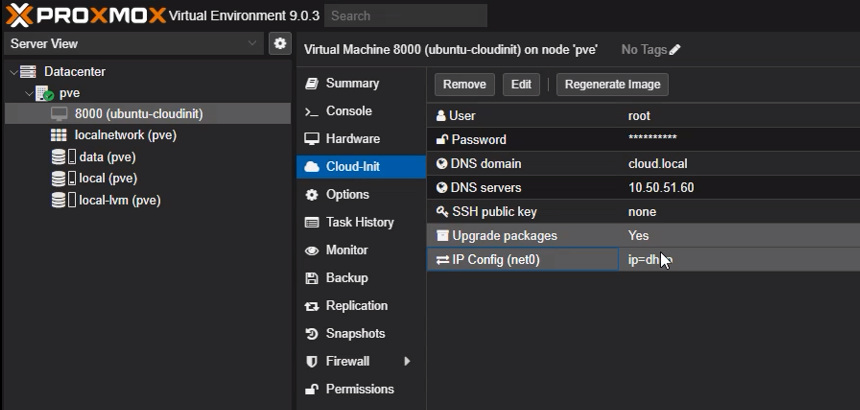
Task: Click the gear icon beside Server View
Action: pyautogui.click(x=280, y=44)
